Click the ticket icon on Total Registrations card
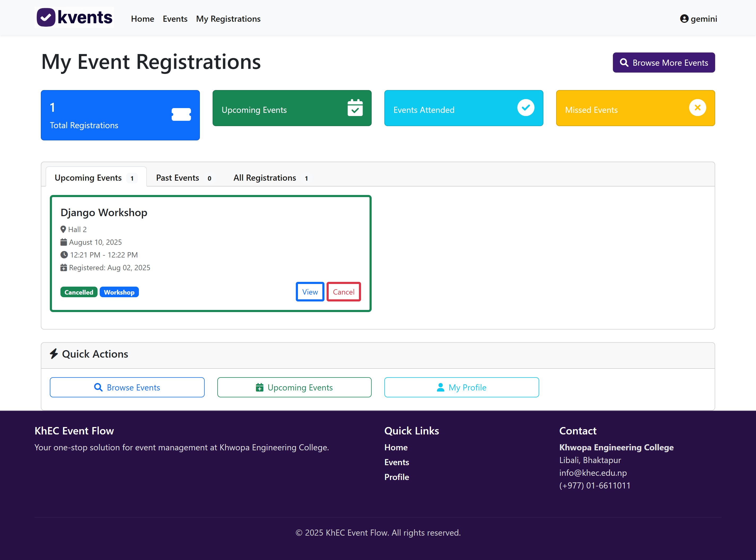Image resolution: width=756 pixels, height=560 pixels. pos(181,115)
